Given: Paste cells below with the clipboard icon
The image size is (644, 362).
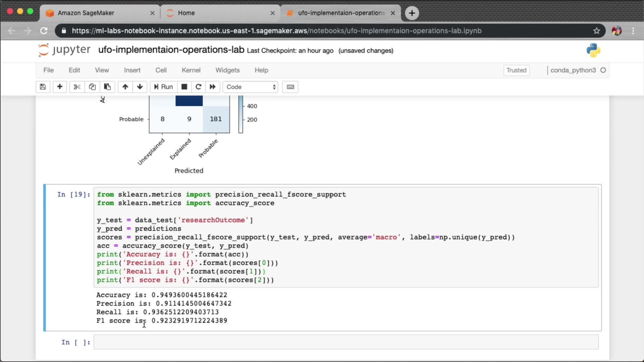Looking at the screenshot, I should tap(107, 87).
